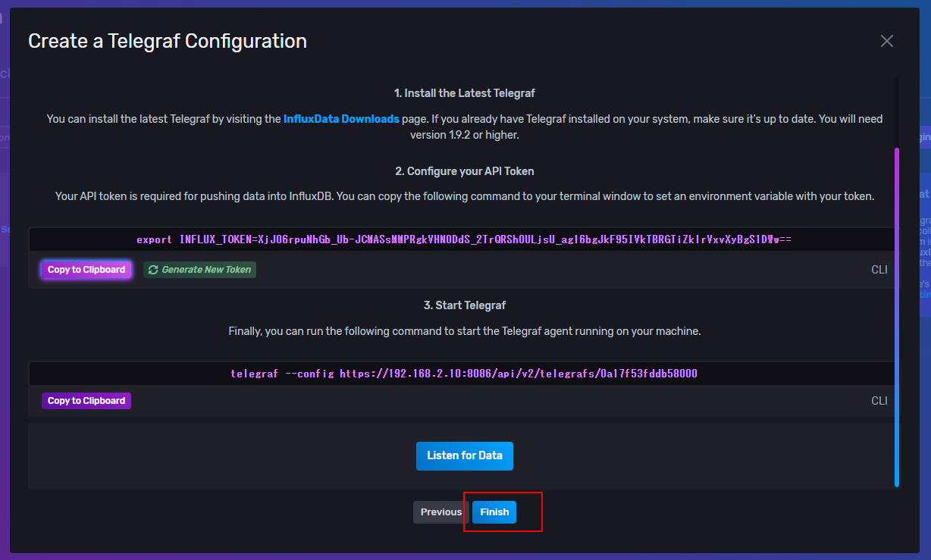This screenshot has height=560, width=931.
Task: Click the '3. Start Telegraf' heading
Action: 465,305
